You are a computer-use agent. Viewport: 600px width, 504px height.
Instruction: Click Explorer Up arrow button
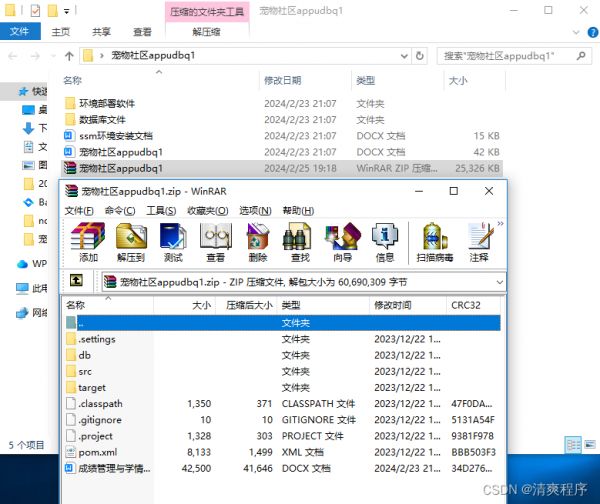pos(69,56)
